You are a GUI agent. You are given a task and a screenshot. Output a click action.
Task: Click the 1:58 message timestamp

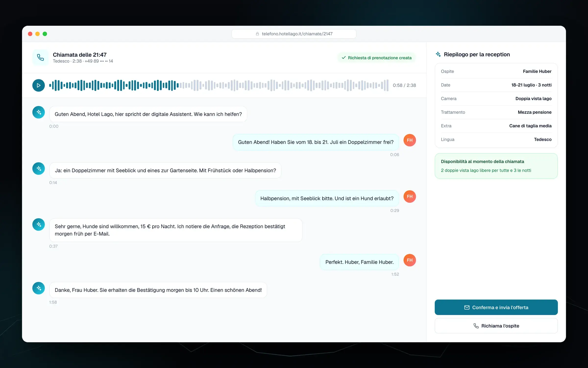(53, 302)
